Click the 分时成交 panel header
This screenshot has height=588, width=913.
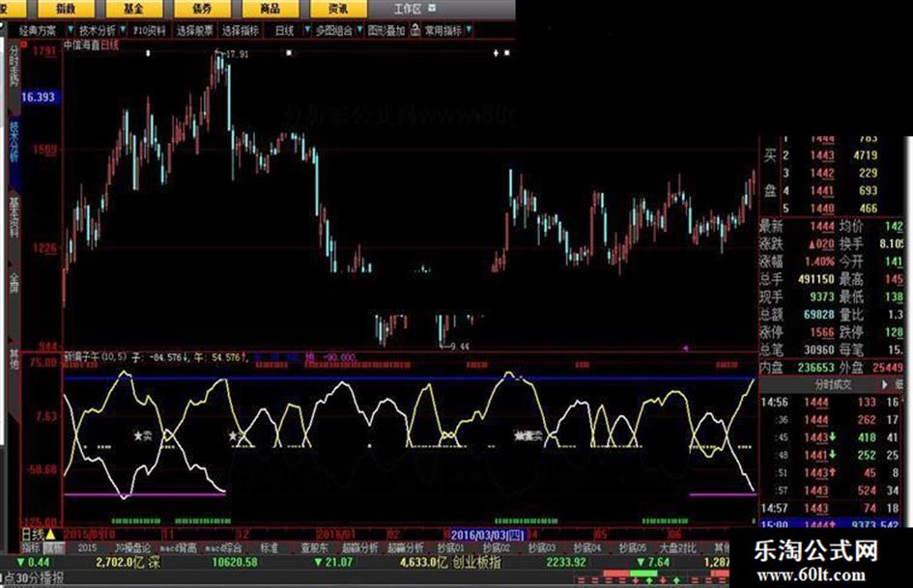(833, 385)
